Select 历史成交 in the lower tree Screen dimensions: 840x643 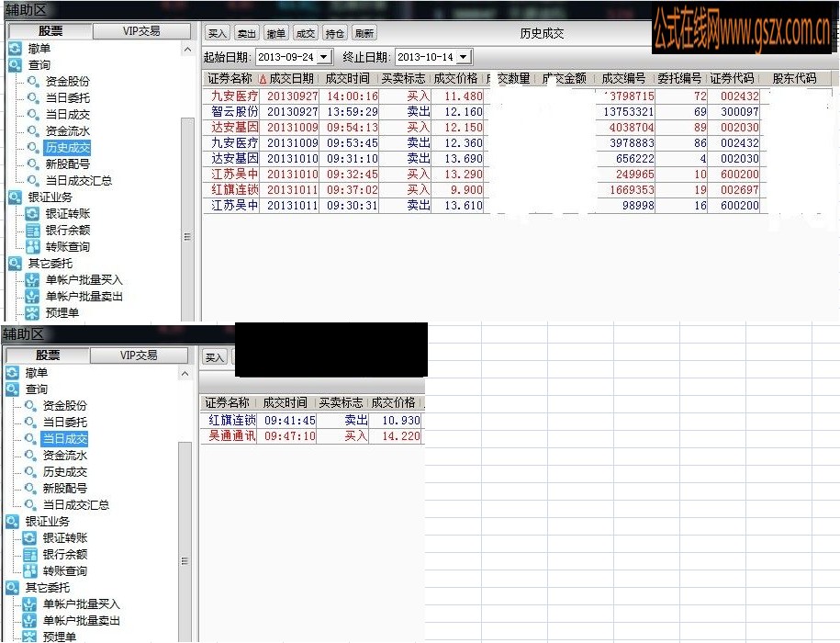coord(65,472)
